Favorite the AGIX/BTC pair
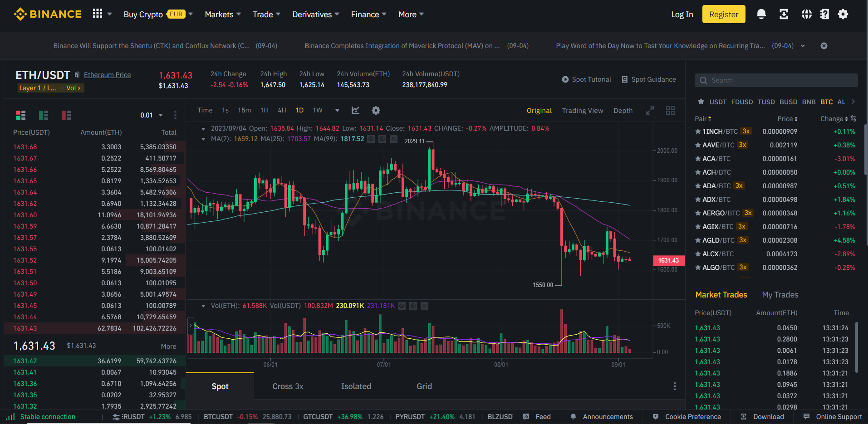This screenshot has width=868, height=424. pos(698,227)
